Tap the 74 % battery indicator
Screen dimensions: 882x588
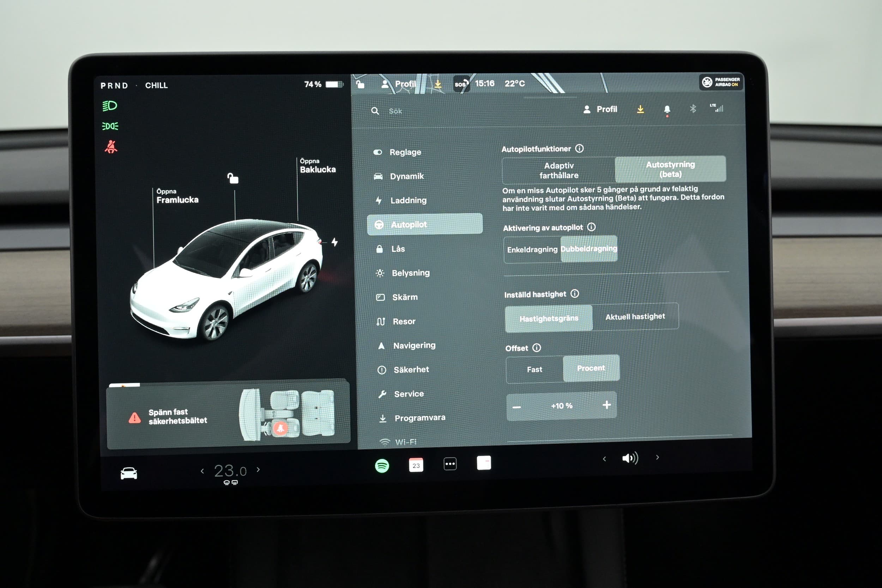tap(323, 84)
